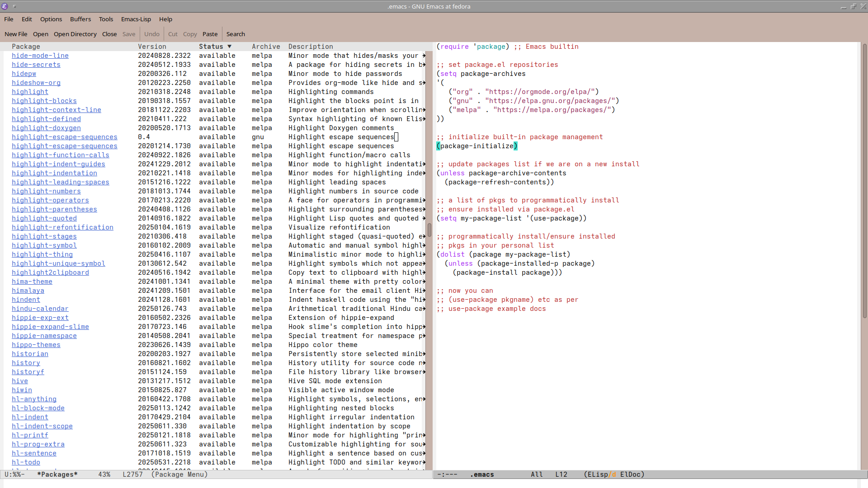Screen dimensions: 868x488
Task: Open the highlight-unique-symbol package link
Action: pyautogui.click(x=58, y=263)
